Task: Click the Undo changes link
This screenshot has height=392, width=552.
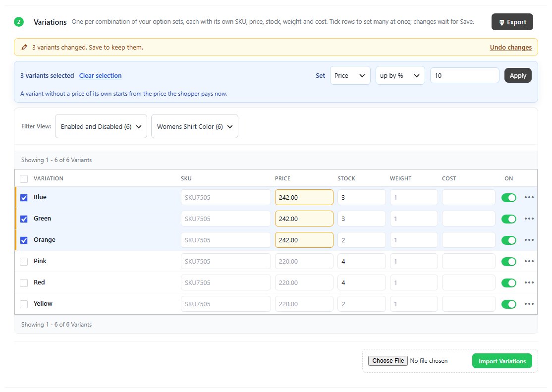Action: [511, 47]
